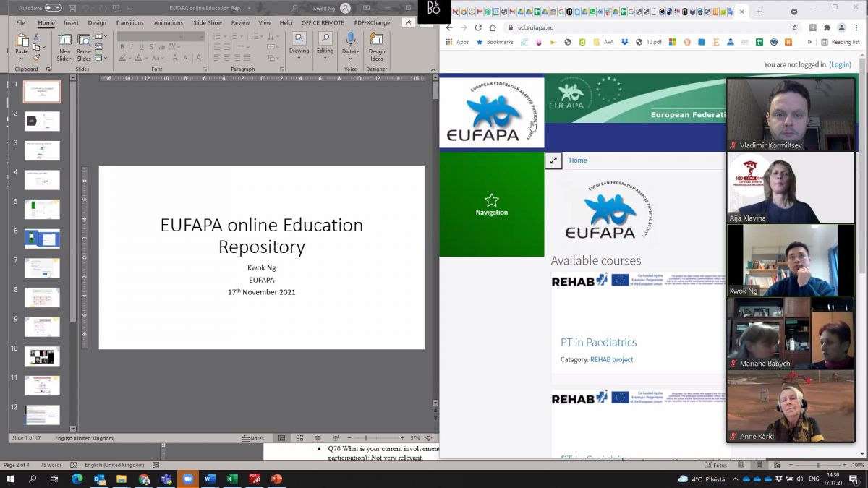Open the Paragraph dialog launcher

tap(281, 69)
